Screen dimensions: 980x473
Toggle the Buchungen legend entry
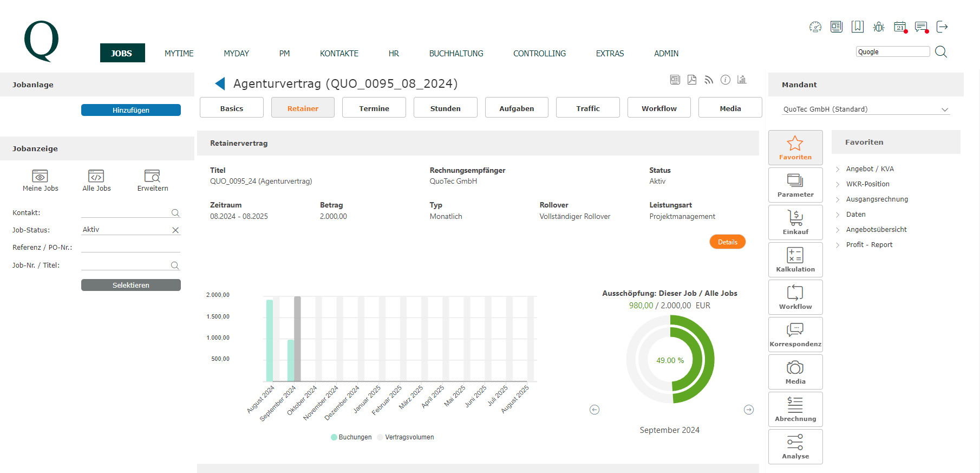pos(351,437)
